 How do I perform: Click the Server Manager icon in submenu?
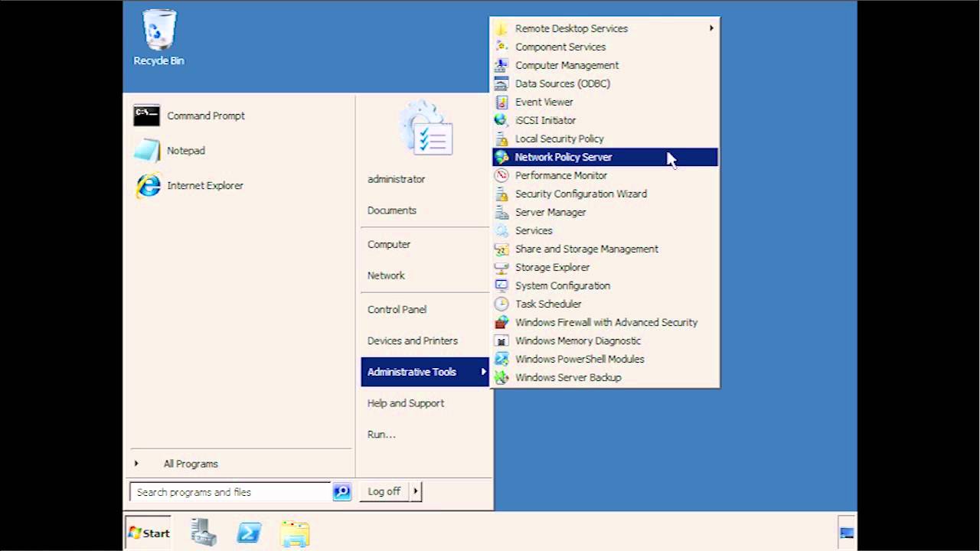(501, 212)
